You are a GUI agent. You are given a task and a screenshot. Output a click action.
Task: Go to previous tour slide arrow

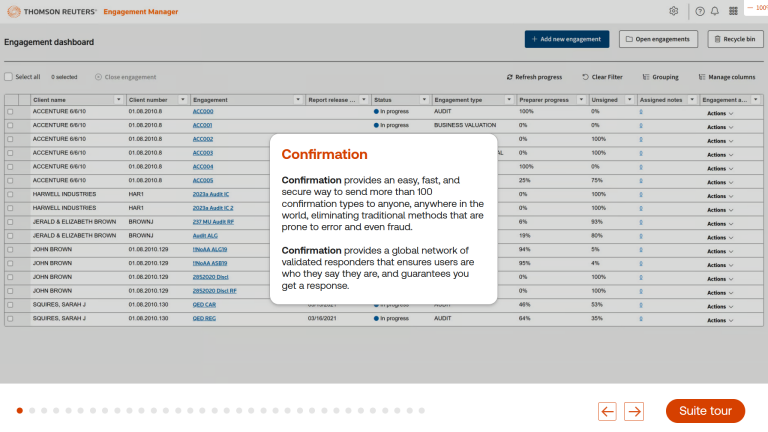click(x=607, y=411)
